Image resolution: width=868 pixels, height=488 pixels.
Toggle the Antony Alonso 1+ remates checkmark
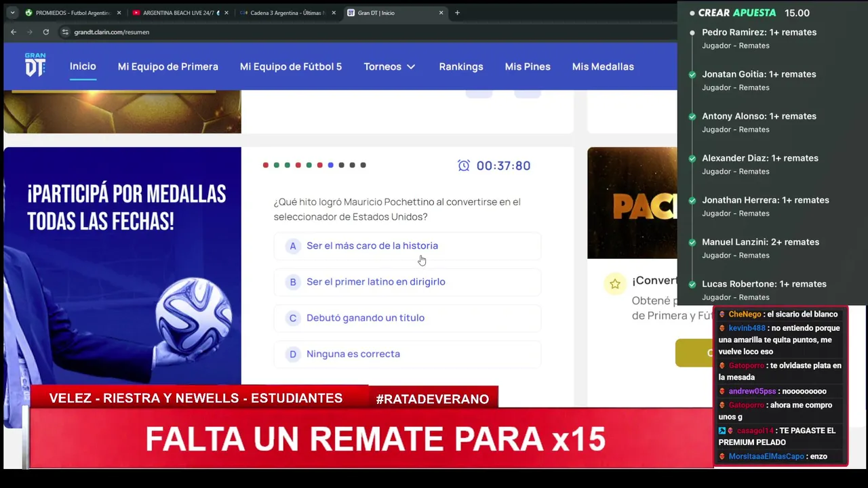692,117
